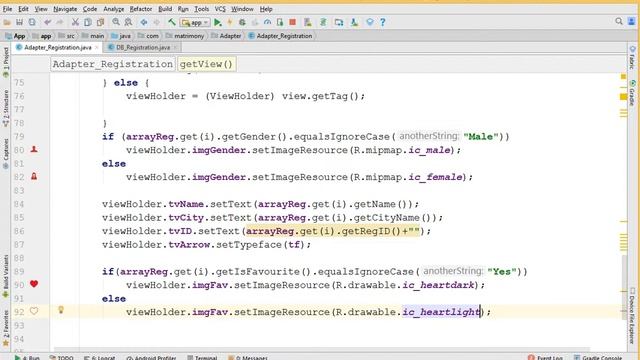Click the src breadcrumb folder

click(x=67, y=36)
